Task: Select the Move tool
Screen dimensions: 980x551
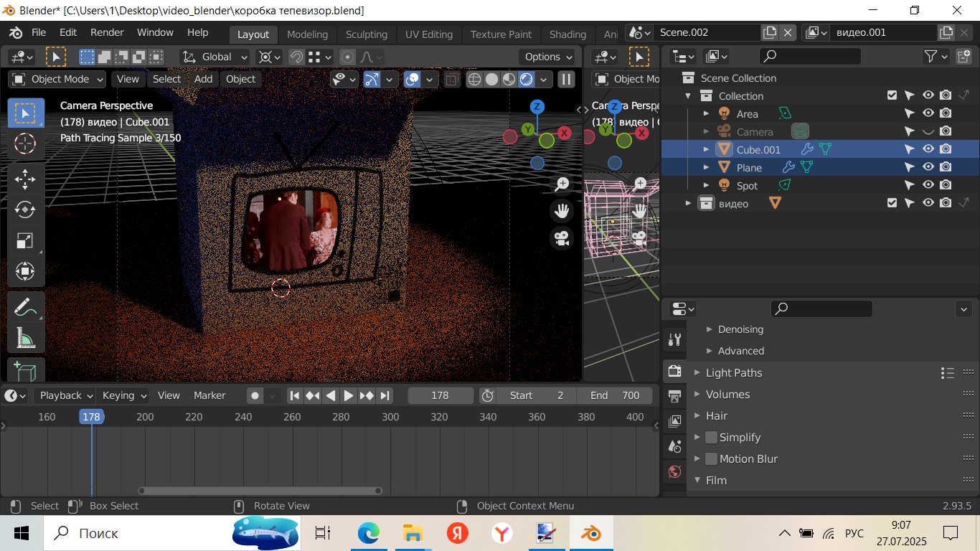Action: click(25, 178)
